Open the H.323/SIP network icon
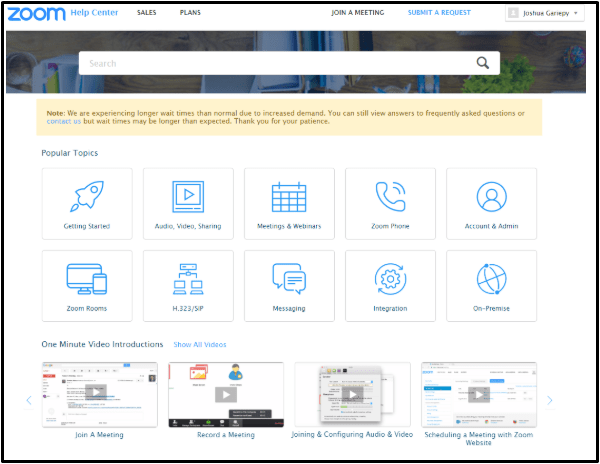This screenshot has height=464, width=600. [188, 279]
